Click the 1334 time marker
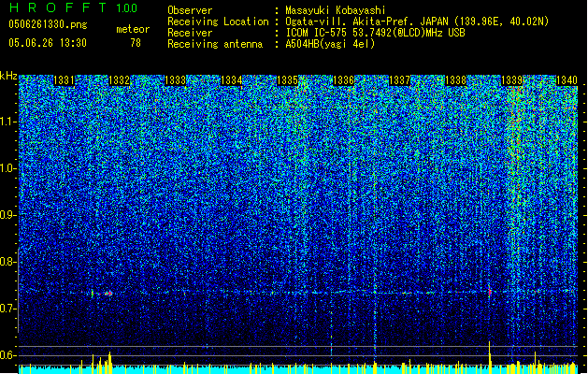 tap(232, 80)
